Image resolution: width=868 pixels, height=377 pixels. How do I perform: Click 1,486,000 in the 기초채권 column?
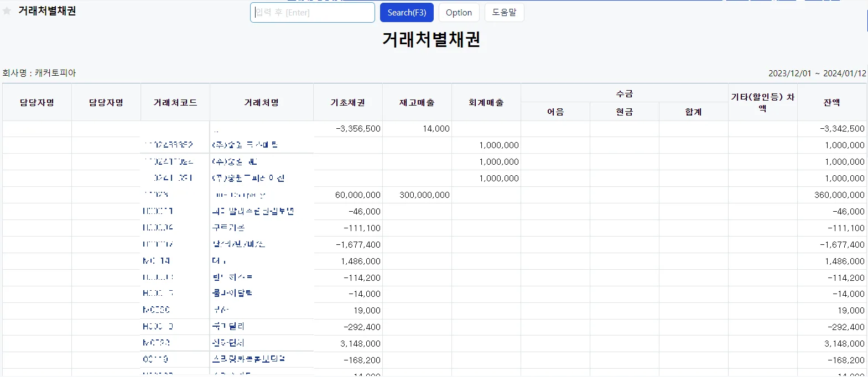click(x=361, y=261)
